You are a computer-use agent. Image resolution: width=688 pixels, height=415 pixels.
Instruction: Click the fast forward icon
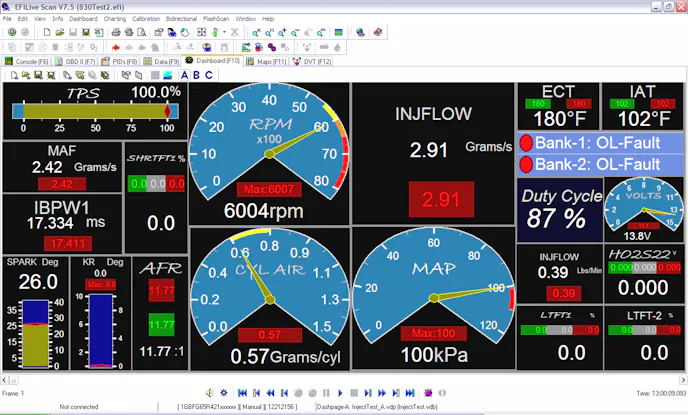382,393
